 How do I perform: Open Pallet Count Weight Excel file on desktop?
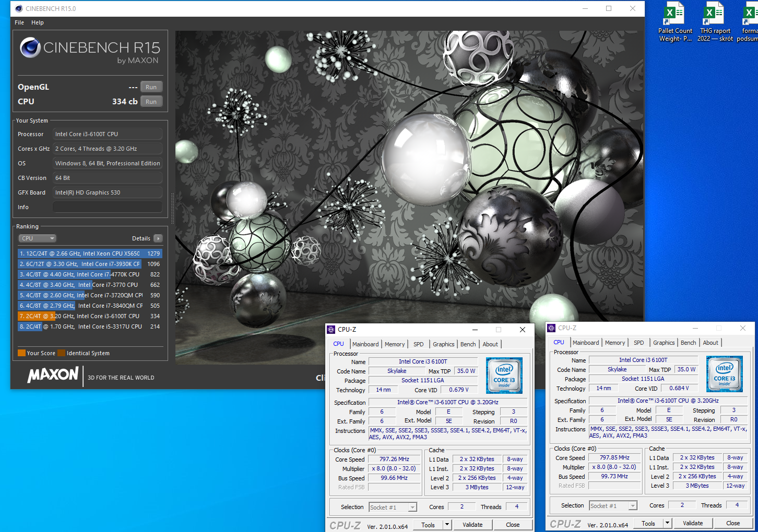[x=674, y=22]
